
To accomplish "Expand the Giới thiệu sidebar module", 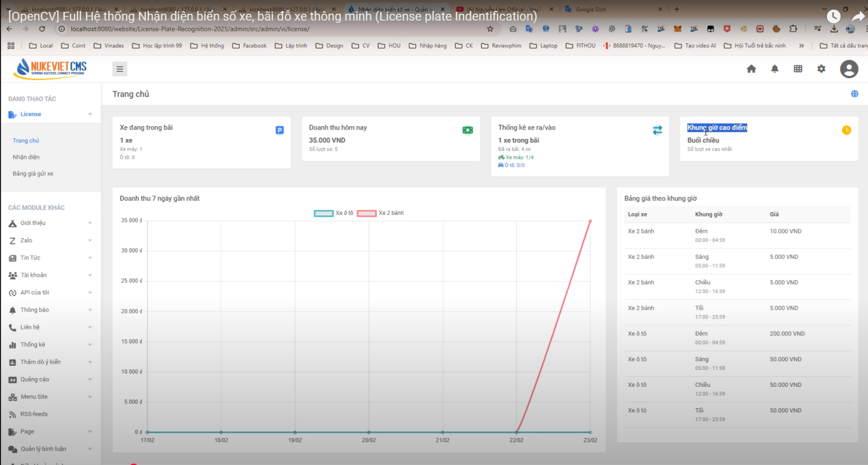I will (50, 223).
